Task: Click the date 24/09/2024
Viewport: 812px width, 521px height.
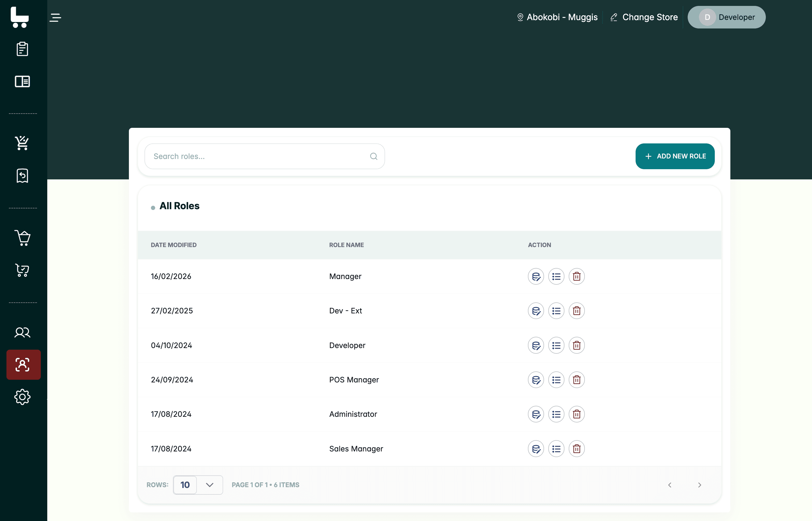Action: pyautogui.click(x=172, y=379)
